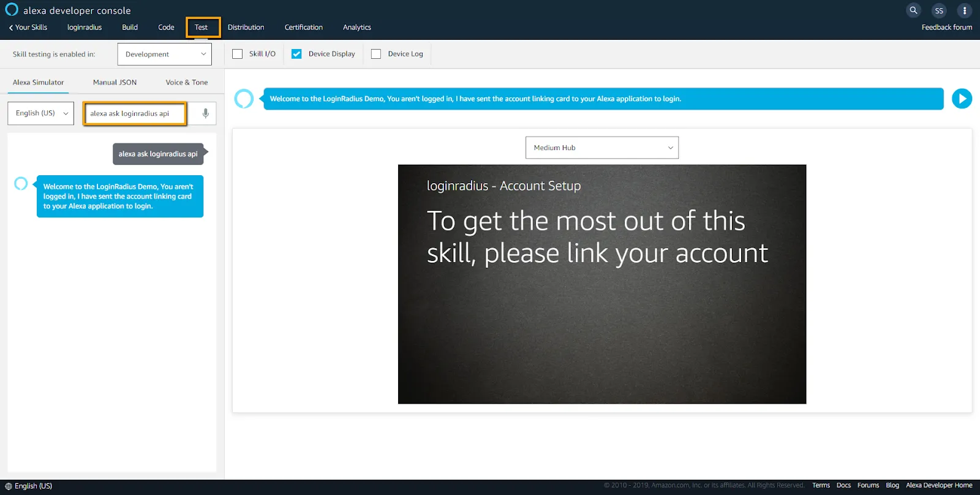Open the Blog footer link
Image resolution: width=980 pixels, height=495 pixels.
tap(893, 485)
